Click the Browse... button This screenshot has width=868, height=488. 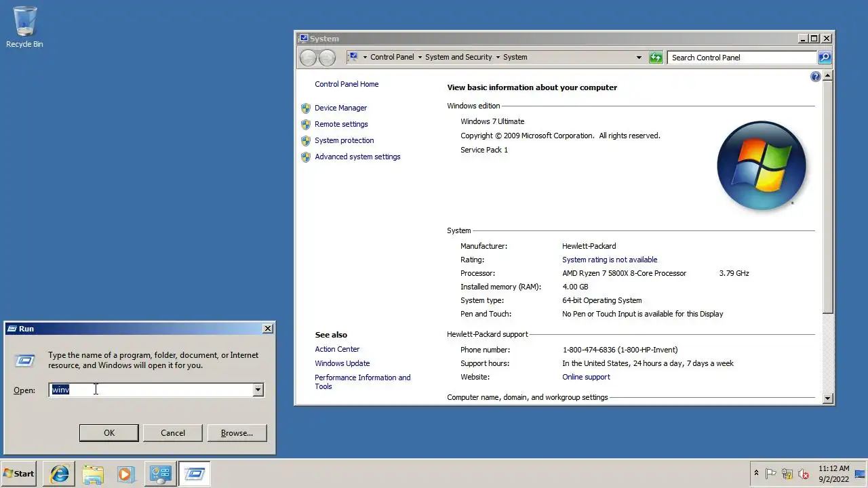pos(237,433)
